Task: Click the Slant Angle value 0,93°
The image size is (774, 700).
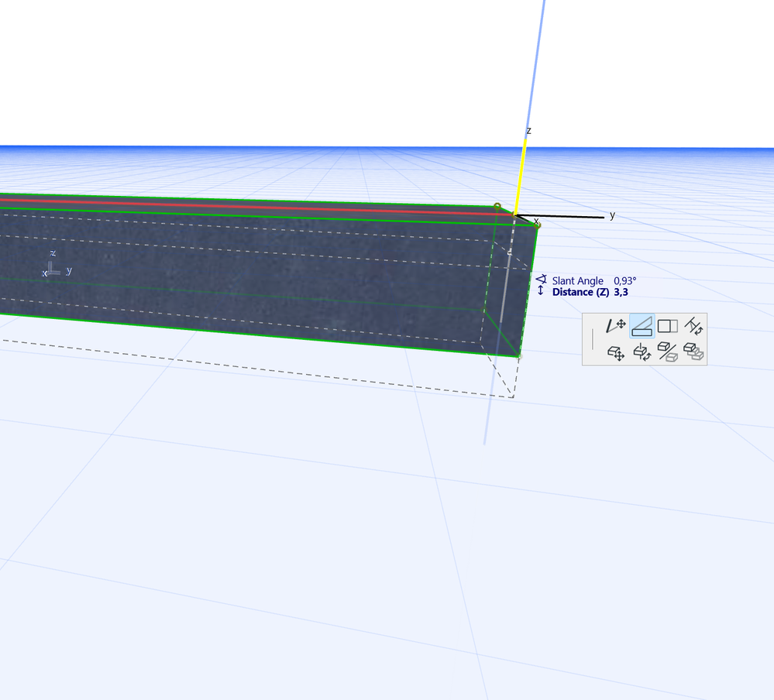Action: tap(625, 280)
